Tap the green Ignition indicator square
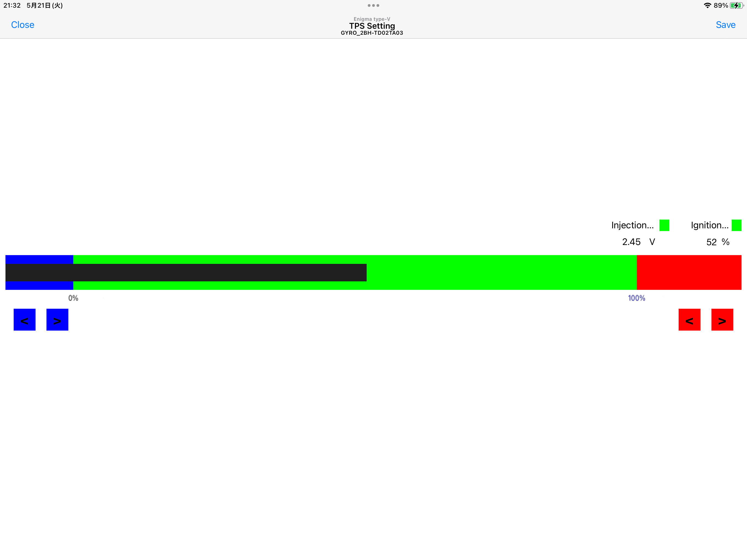This screenshot has height=560, width=747. [736, 225]
